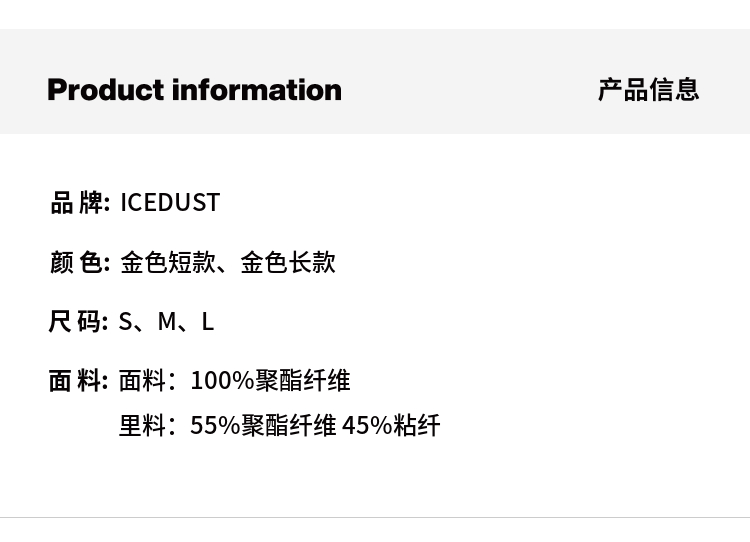Click the "颜色:" color label

79,262
